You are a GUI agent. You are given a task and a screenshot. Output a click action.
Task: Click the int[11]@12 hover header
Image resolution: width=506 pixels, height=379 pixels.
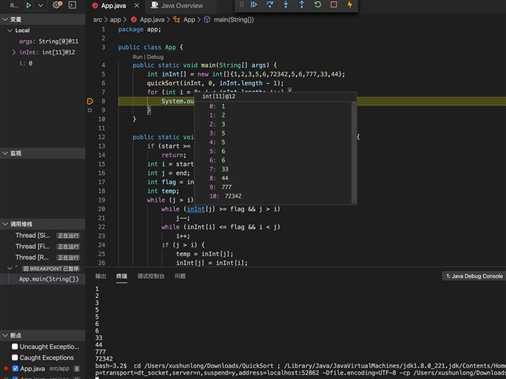coord(219,96)
